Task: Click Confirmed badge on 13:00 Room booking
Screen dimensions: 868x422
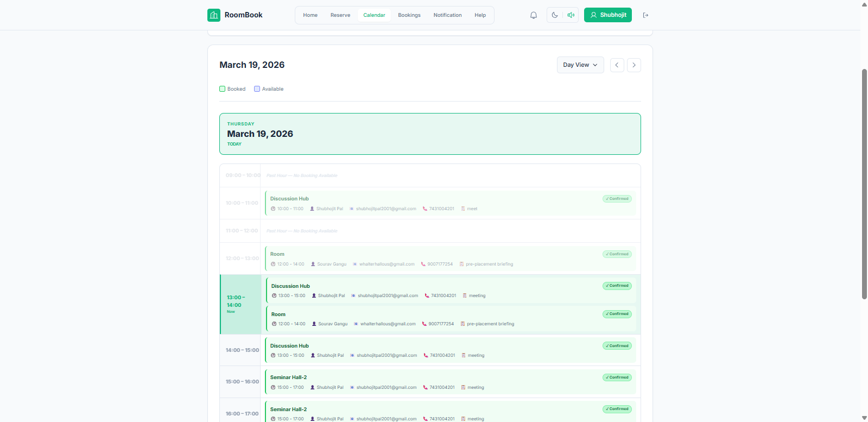Action: pyautogui.click(x=617, y=314)
